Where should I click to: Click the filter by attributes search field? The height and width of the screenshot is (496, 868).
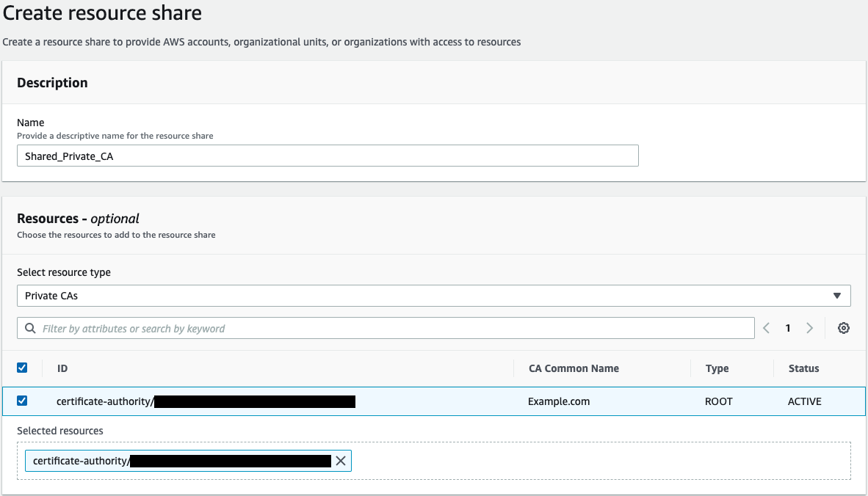pyautogui.click(x=294, y=328)
